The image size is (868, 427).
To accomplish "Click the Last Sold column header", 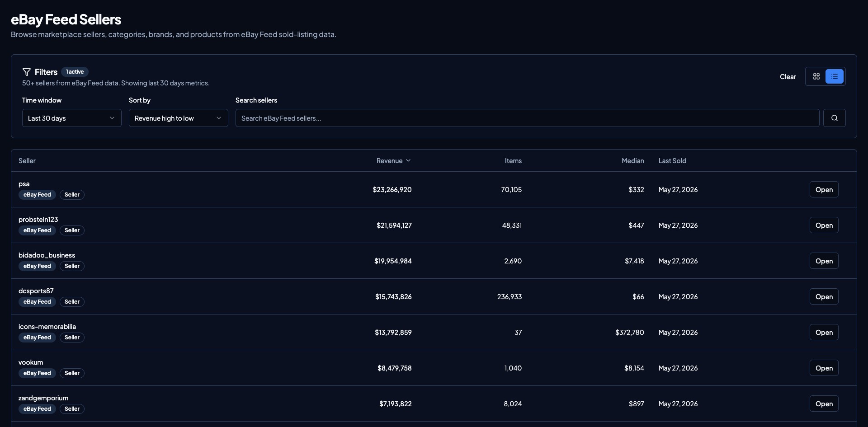I will click(672, 161).
